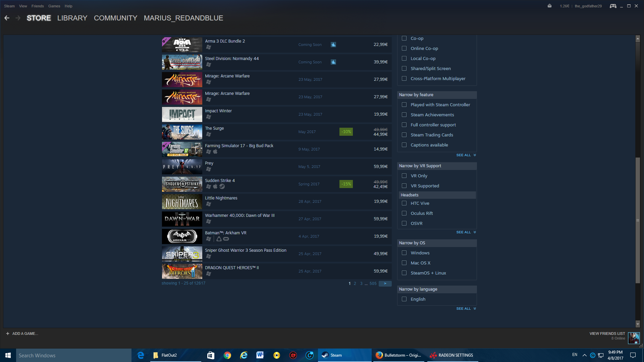This screenshot has width=644, height=362.
Task: Click the friends avatar icon
Action: 634,338
